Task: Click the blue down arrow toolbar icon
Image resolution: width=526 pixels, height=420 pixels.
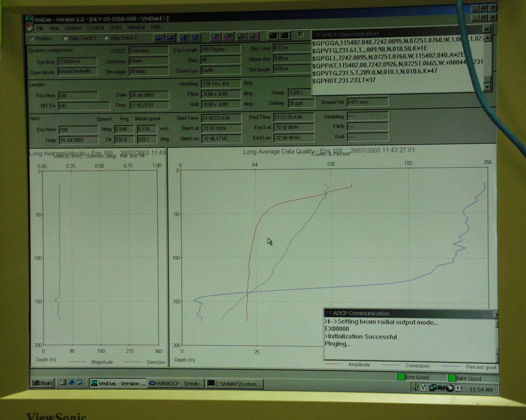Action: pyautogui.click(x=196, y=37)
